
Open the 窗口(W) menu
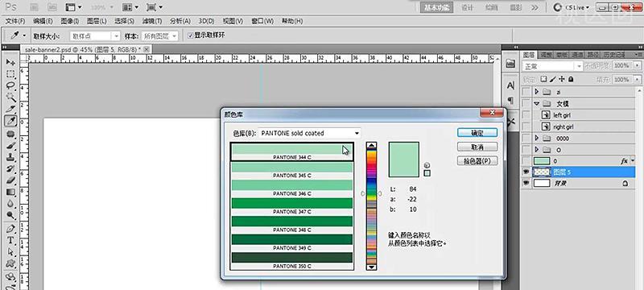point(262,22)
